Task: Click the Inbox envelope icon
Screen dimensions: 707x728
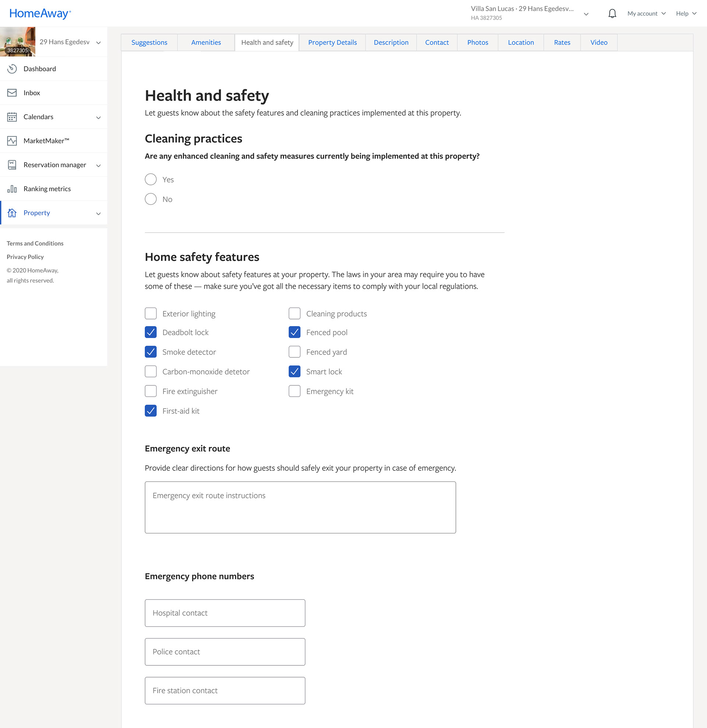Action: tap(12, 93)
